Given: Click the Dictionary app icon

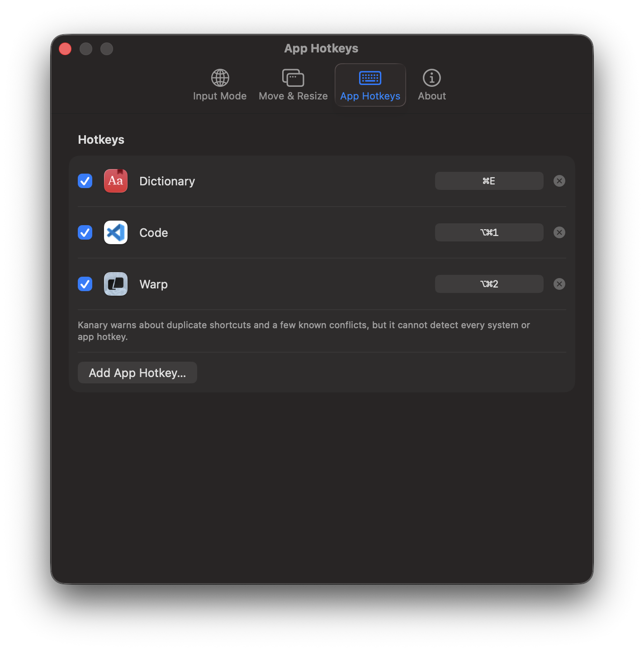Looking at the screenshot, I should point(116,181).
